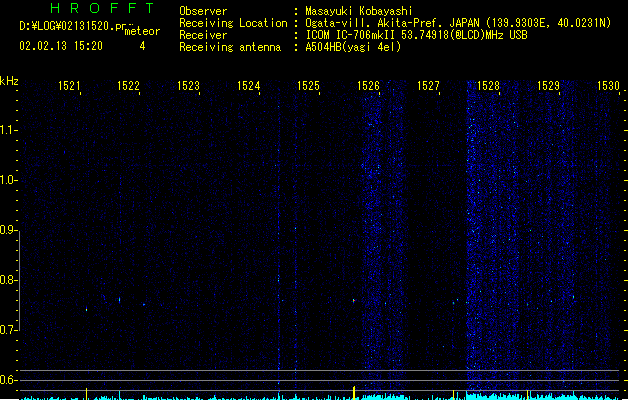This screenshot has height=400, width=629.
Task: Click the HROFFT title text
Action: (102, 8)
